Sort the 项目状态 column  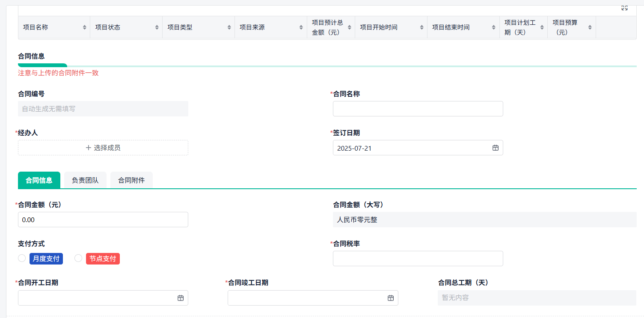pos(156,27)
